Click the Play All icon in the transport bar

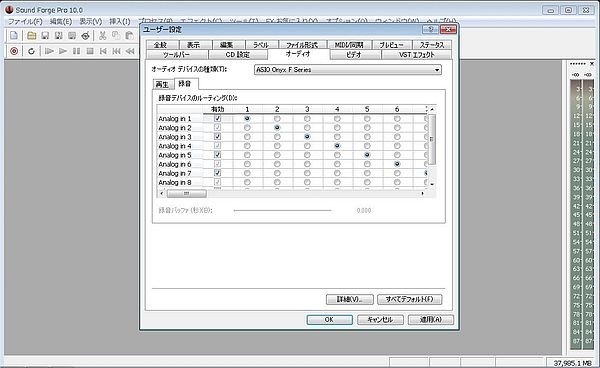tap(49, 51)
